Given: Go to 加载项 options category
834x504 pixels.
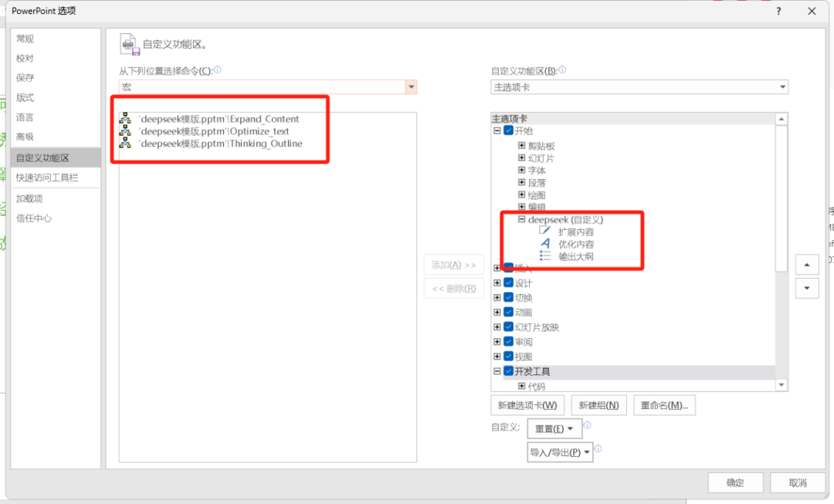Looking at the screenshot, I should (x=56, y=198).
